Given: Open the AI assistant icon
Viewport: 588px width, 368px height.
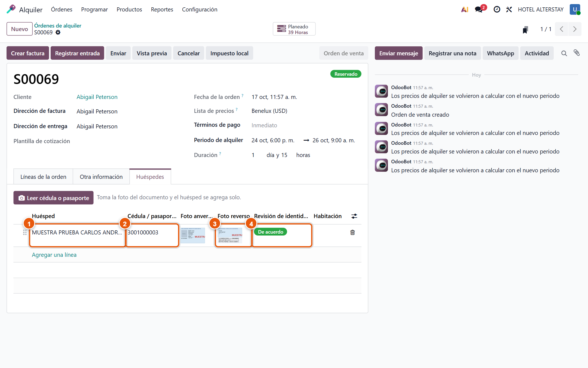Looking at the screenshot, I should coord(465,10).
